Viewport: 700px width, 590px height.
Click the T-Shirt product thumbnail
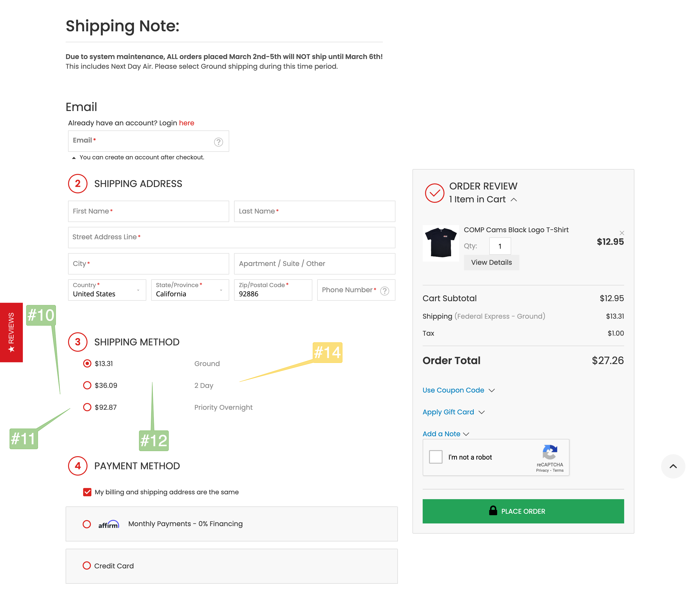441,243
